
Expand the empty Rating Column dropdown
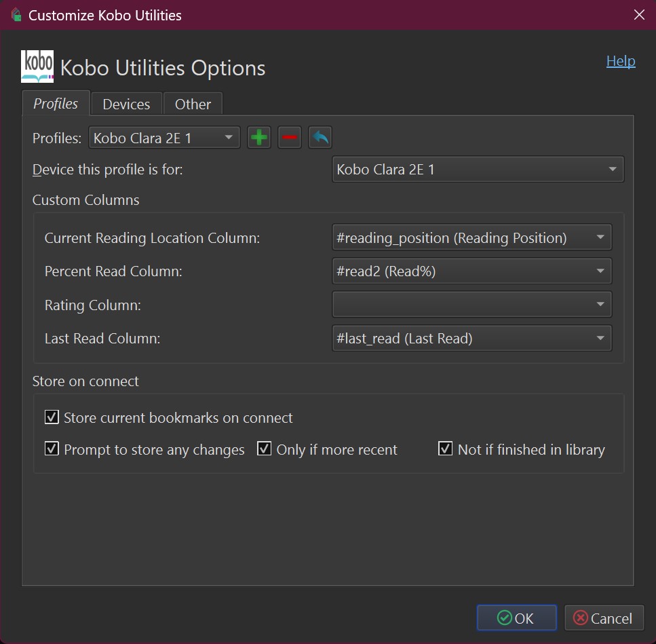[471, 305]
